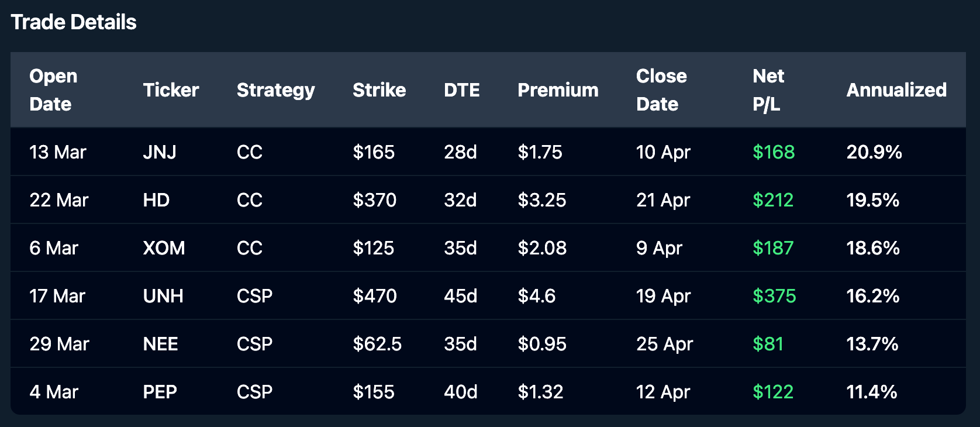Select the Close Date column header
Screen dimensions: 980x427
[661, 90]
